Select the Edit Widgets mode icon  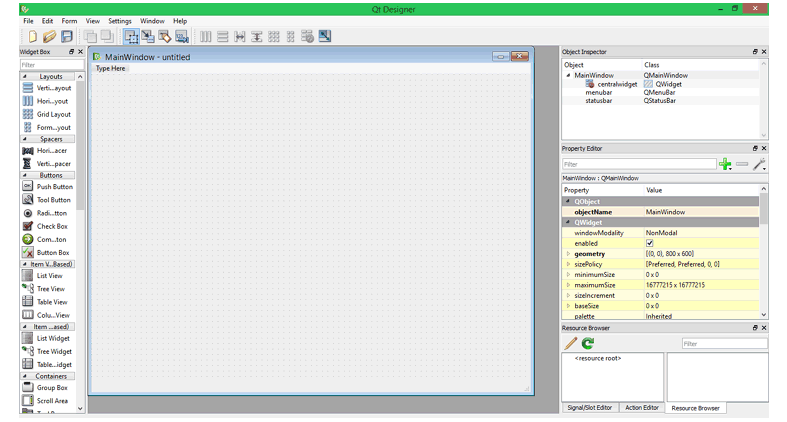[131, 37]
